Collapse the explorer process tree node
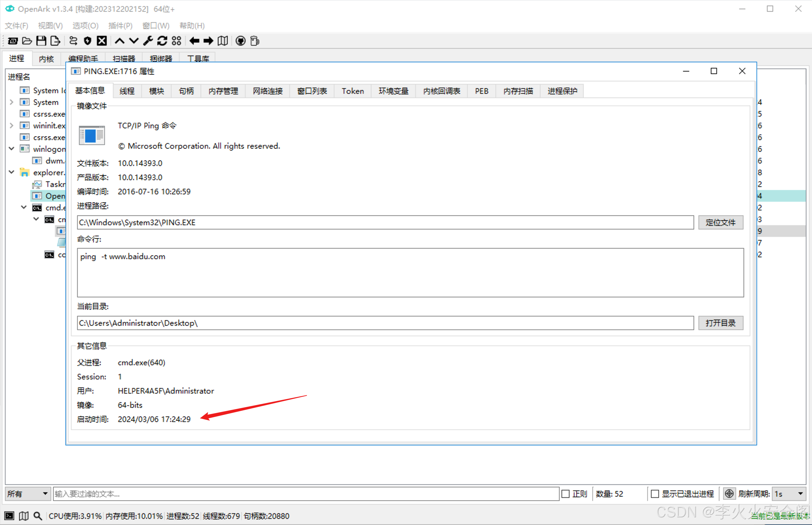 tap(12, 172)
